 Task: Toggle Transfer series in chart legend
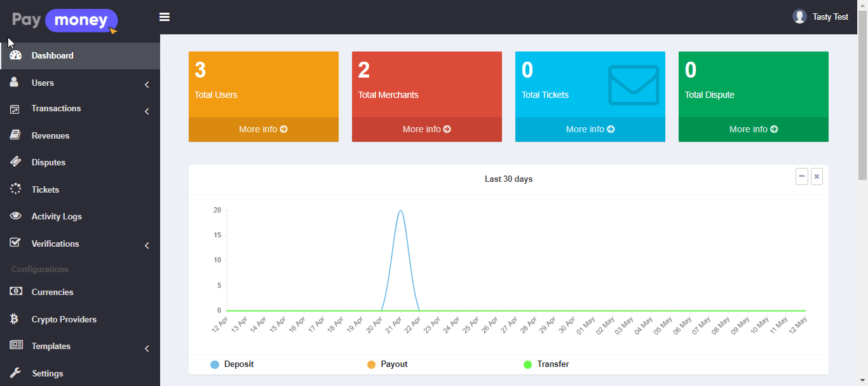click(x=546, y=364)
